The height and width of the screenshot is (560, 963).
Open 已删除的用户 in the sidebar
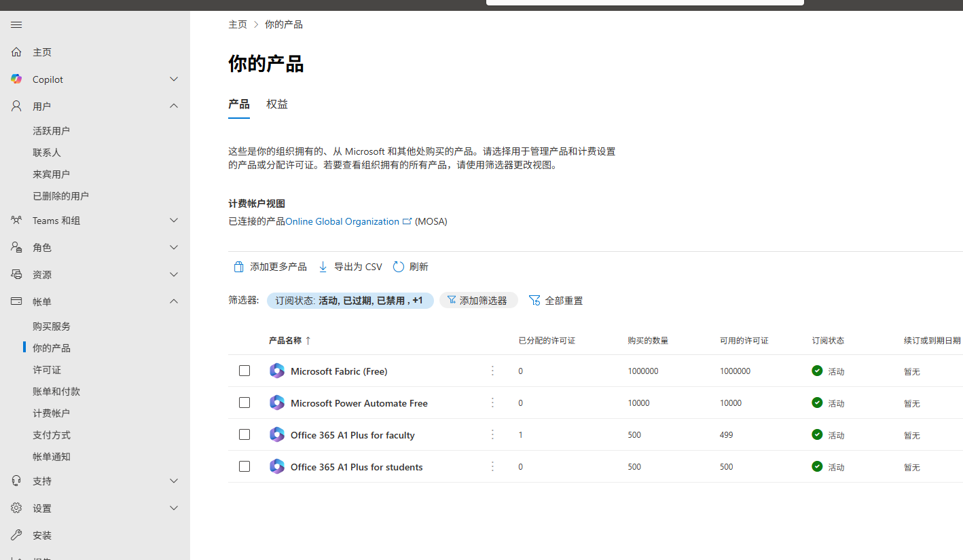(x=61, y=196)
